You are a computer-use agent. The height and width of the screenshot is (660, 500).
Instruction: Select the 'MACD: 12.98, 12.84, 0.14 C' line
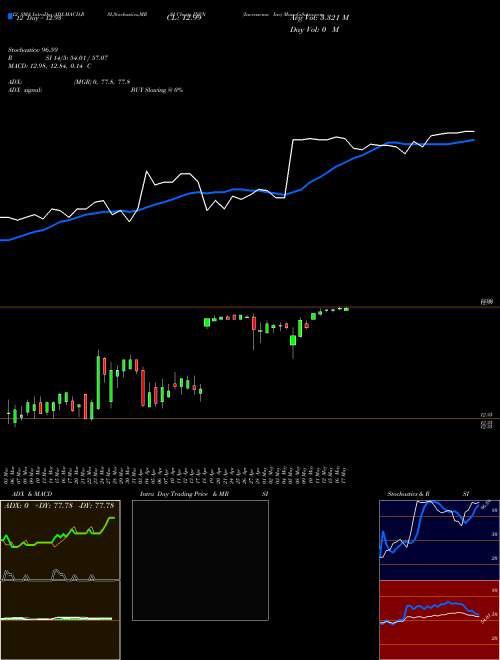point(50,66)
